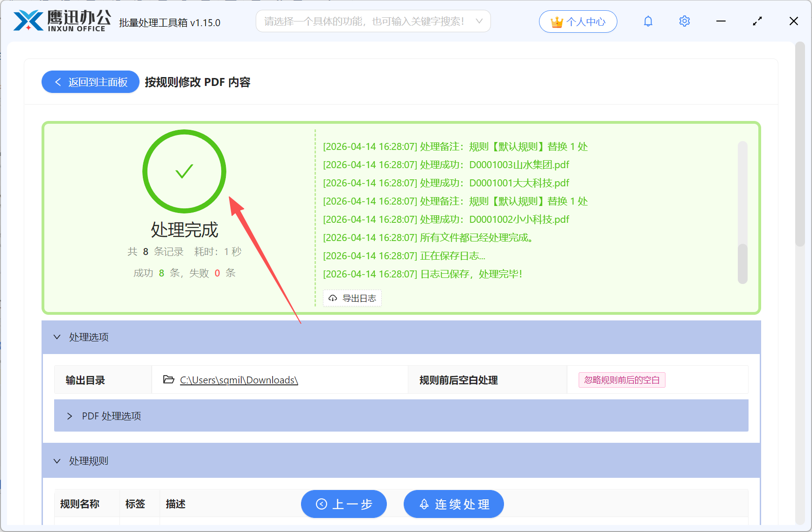The height and width of the screenshot is (532, 812).
Task: Click 连续处理 continue processing button
Action: [454, 504]
